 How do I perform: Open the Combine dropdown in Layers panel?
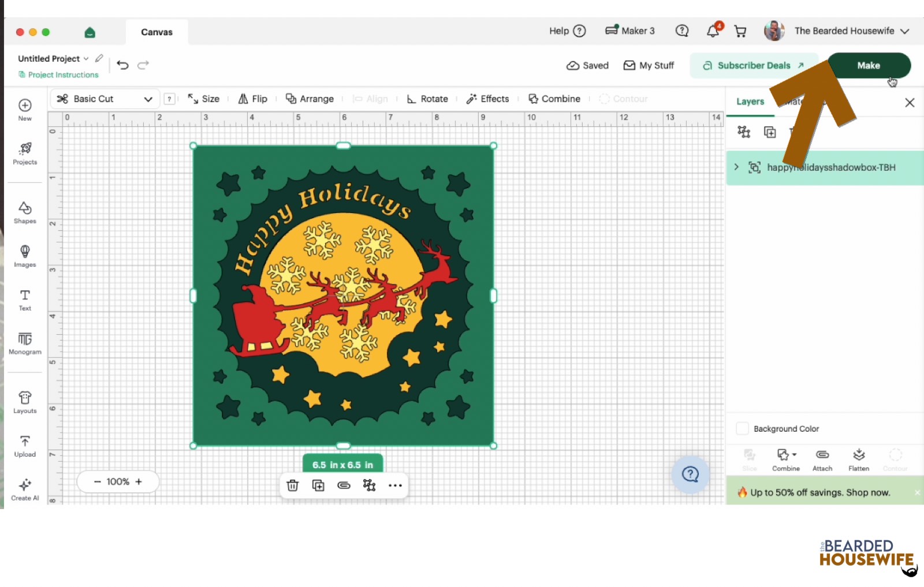(786, 460)
